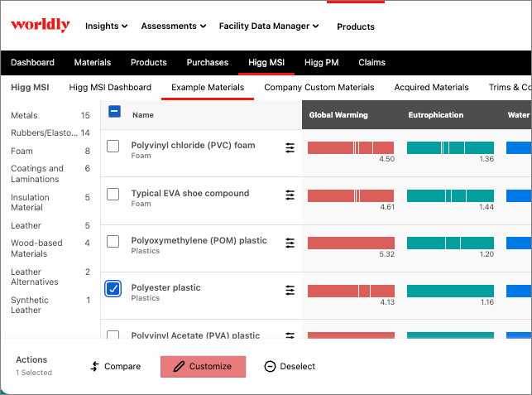Open the Trims & Components sub-tab

pos(510,87)
